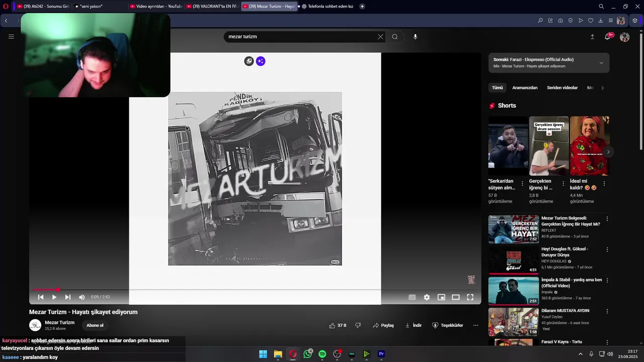Image resolution: width=644 pixels, height=362 pixels.
Task: Search tabs with the title bar magnifier
Action: pyautogui.click(x=601, y=7)
